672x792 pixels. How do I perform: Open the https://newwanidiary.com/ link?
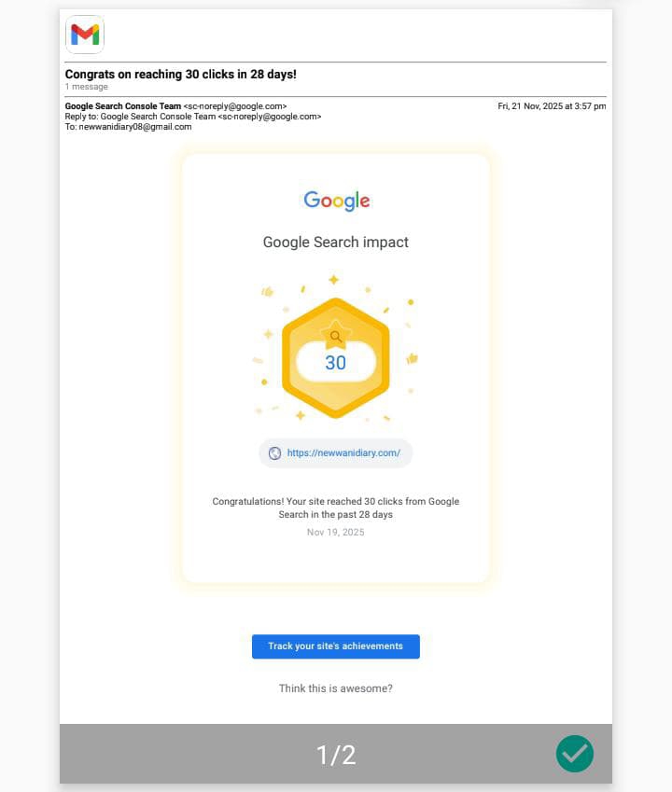point(343,453)
